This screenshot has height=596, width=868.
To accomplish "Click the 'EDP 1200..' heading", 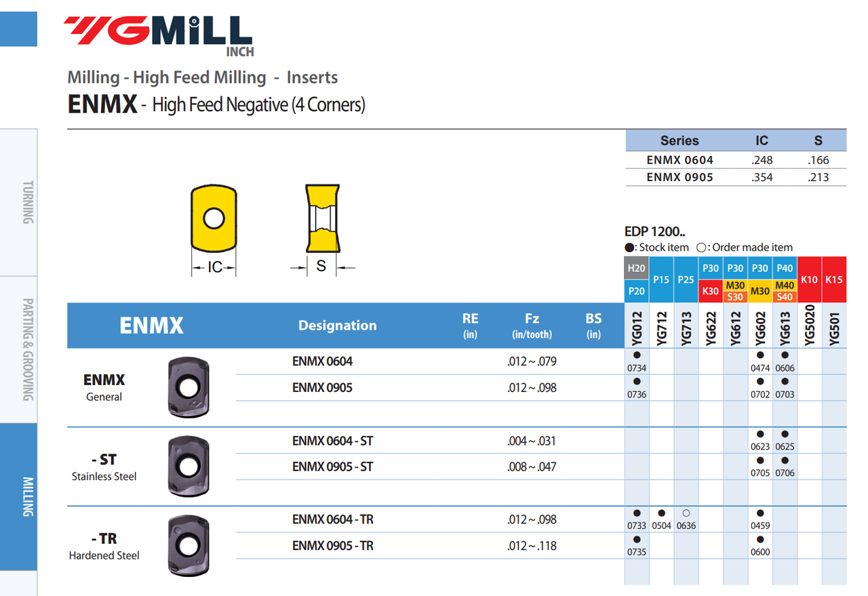I will (x=654, y=231).
